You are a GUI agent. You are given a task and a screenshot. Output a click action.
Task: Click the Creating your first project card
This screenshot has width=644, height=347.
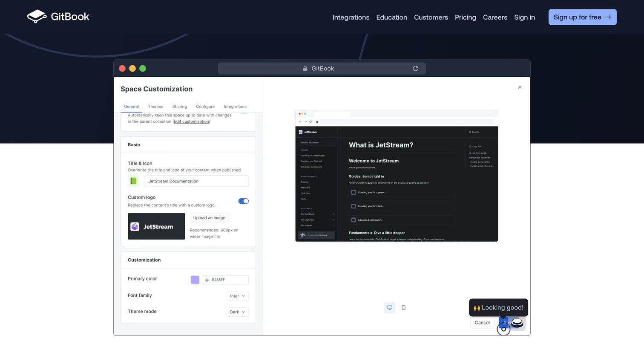click(401, 192)
